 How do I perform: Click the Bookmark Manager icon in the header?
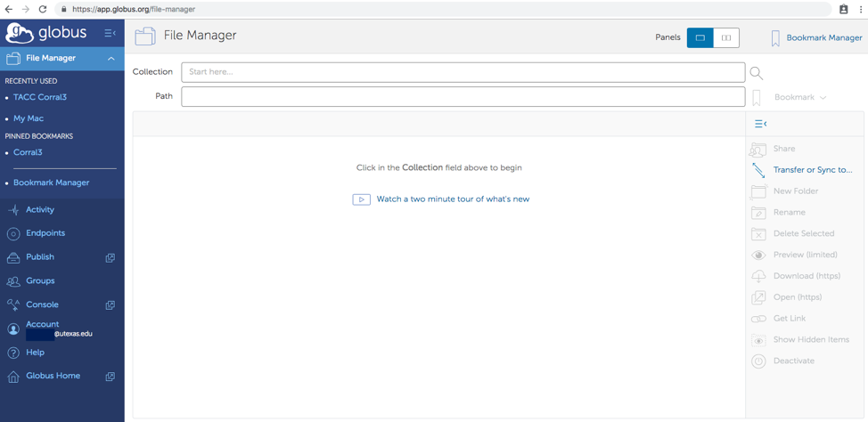(775, 38)
